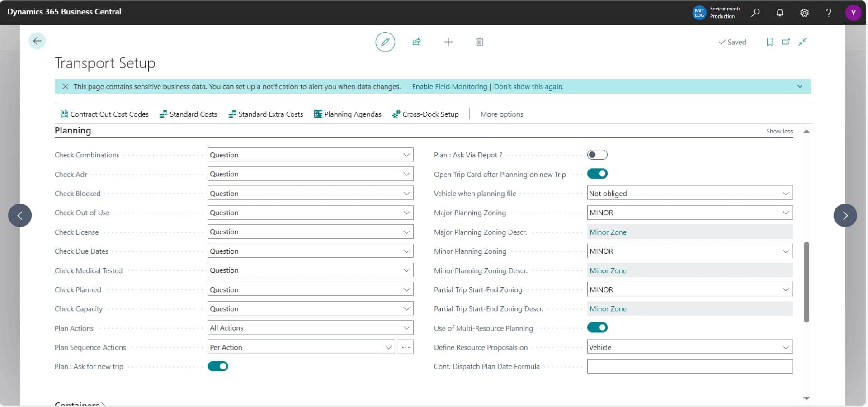Open Standard Costs action
The height and width of the screenshot is (407, 868).
click(189, 114)
